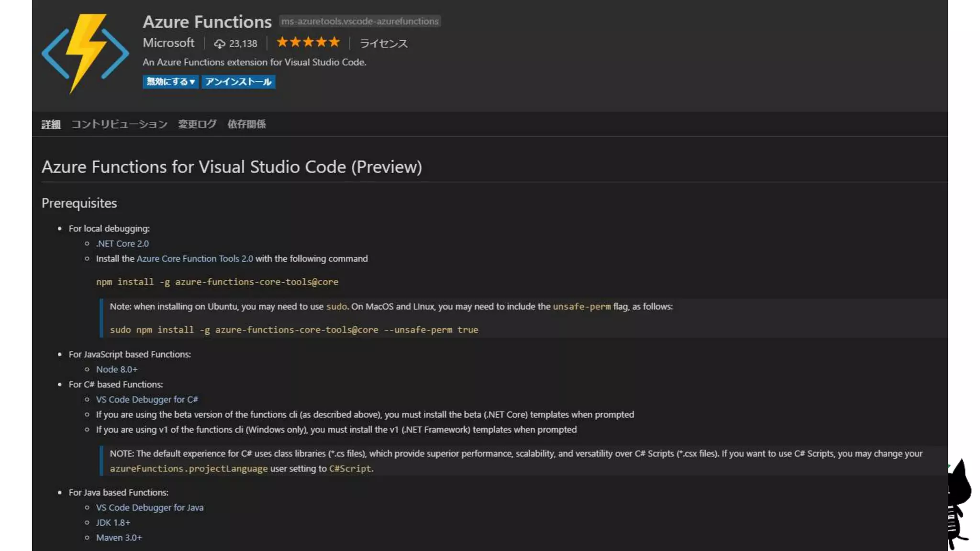
Task: Open the ライセンス link
Action: click(x=383, y=44)
